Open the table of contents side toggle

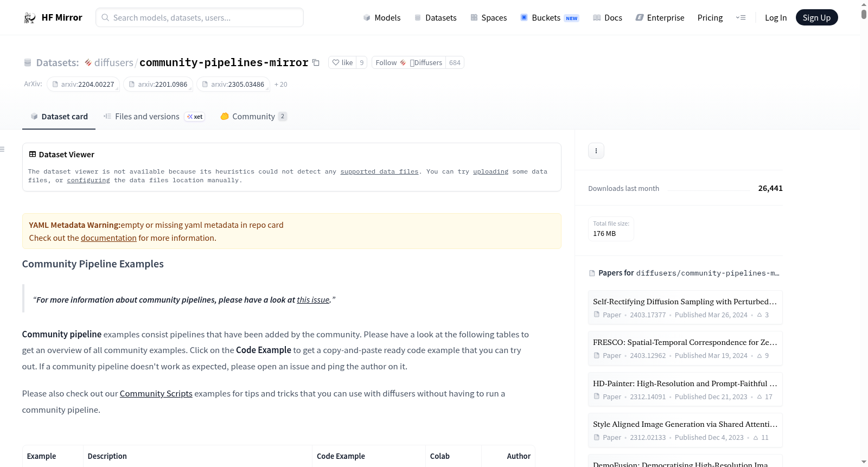tap(3, 149)
